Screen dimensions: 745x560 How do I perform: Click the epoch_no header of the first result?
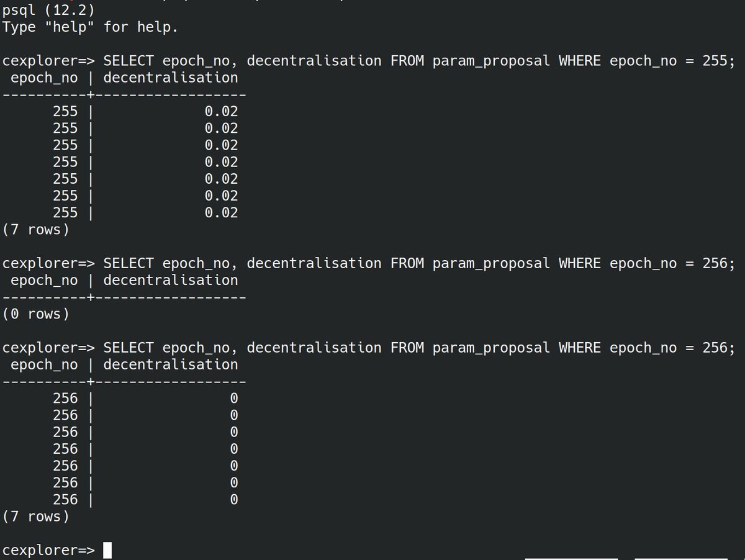[44, 78]
